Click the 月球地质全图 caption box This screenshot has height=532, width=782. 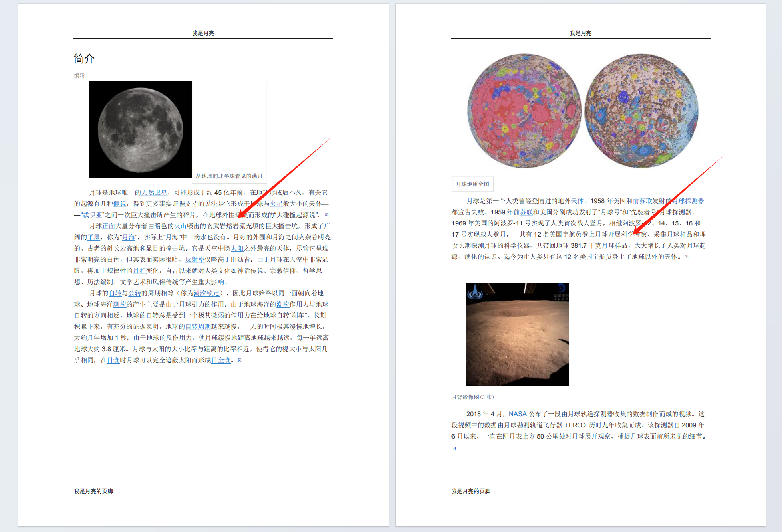coord(472,184)
